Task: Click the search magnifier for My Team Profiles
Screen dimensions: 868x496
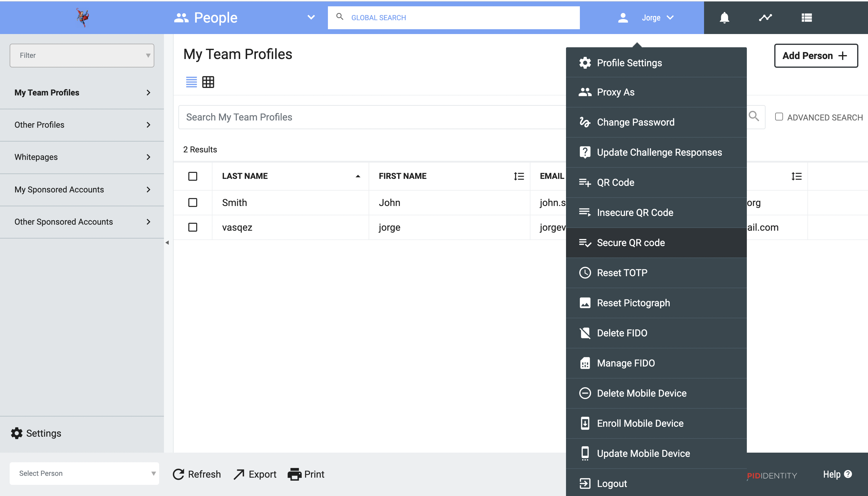Action: 754,117
